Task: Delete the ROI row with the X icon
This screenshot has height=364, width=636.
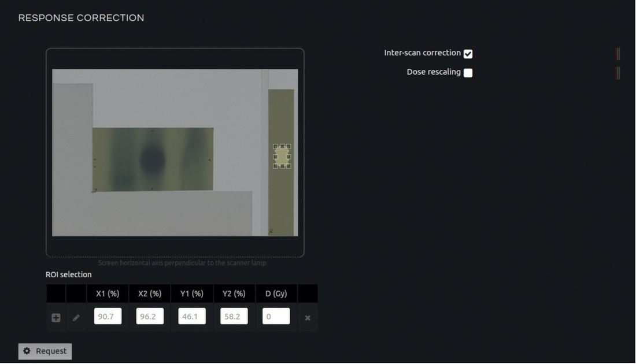Action: click(308, 318)
